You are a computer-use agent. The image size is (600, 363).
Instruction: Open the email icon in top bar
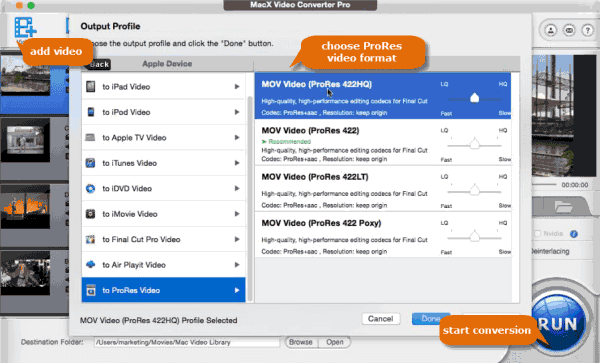tap(569, 30)
